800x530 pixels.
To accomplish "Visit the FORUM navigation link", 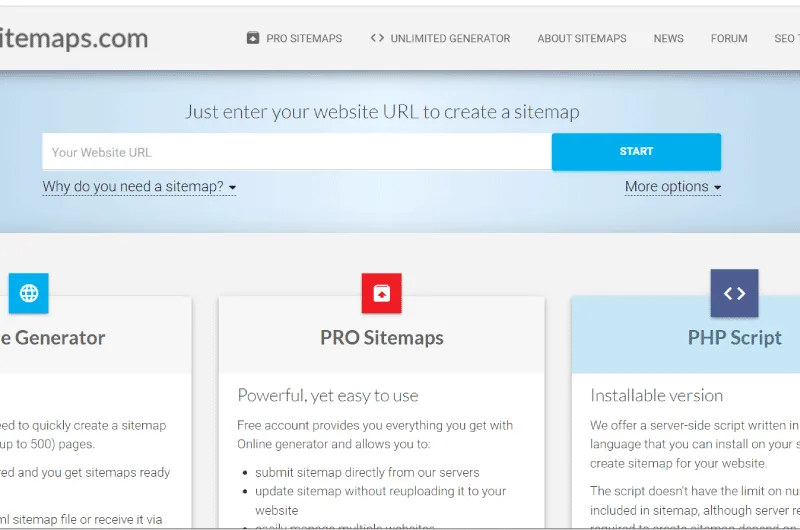I will tap(729, 39).
